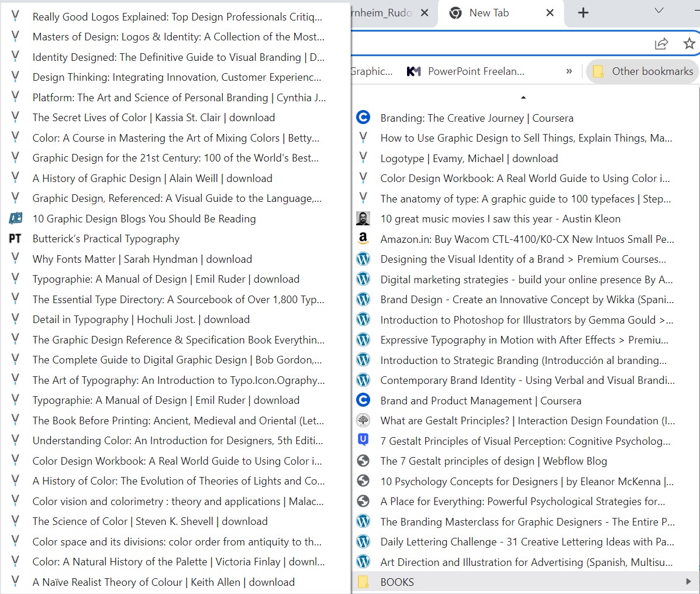
Task: Open What are Gestalt Principles? bookmark
Action: point(525,420)
